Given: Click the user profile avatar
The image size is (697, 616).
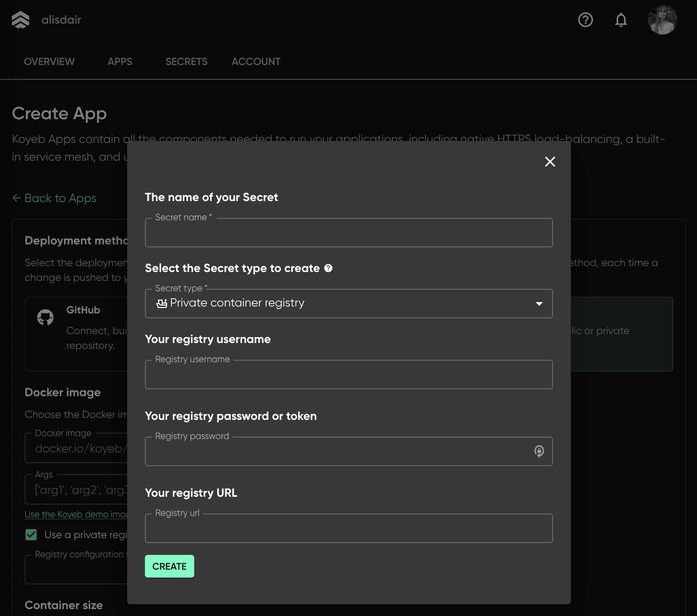Looking at the screenshot, I should pyautogui.click(x=662, y=20).
